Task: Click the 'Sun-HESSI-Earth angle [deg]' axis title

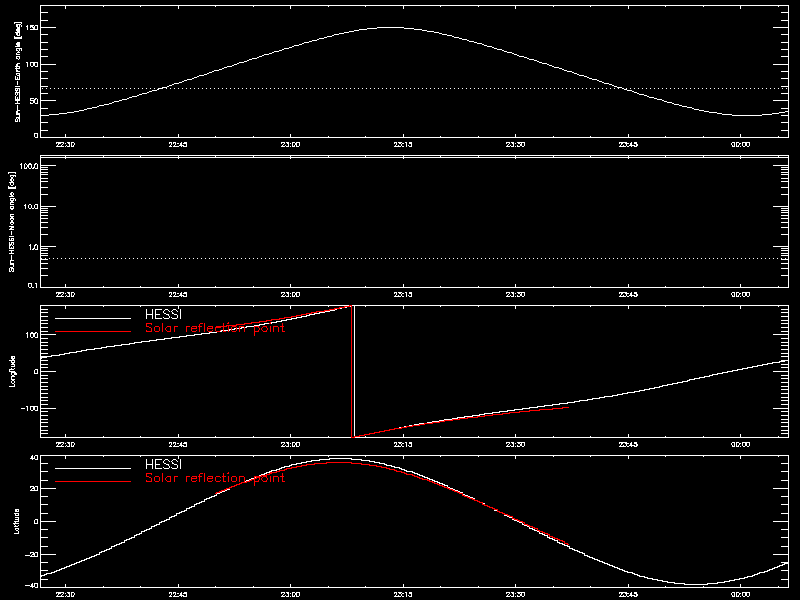Action: click(x=17, y=71)
